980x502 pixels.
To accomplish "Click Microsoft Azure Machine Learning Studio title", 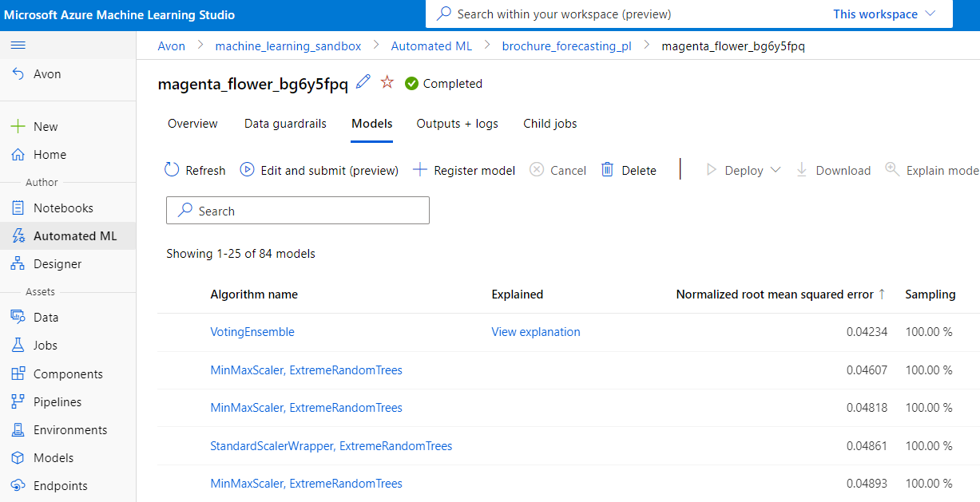I will (120, 14).
